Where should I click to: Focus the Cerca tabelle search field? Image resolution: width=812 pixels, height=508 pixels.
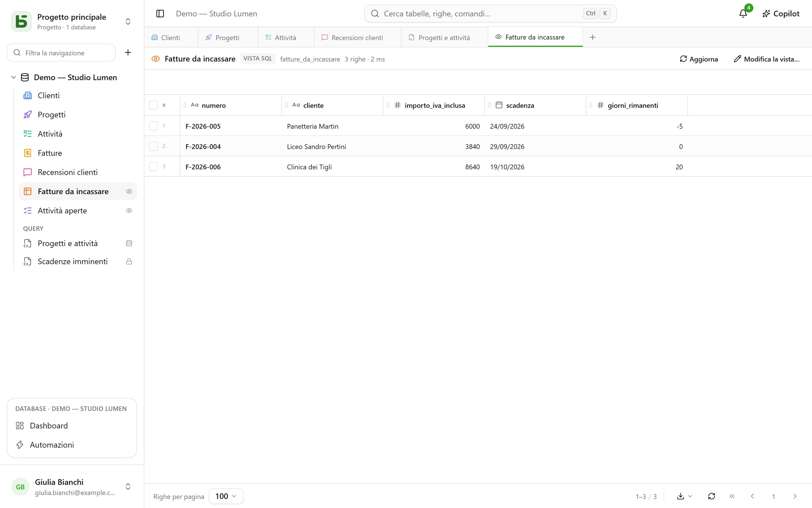490,14
